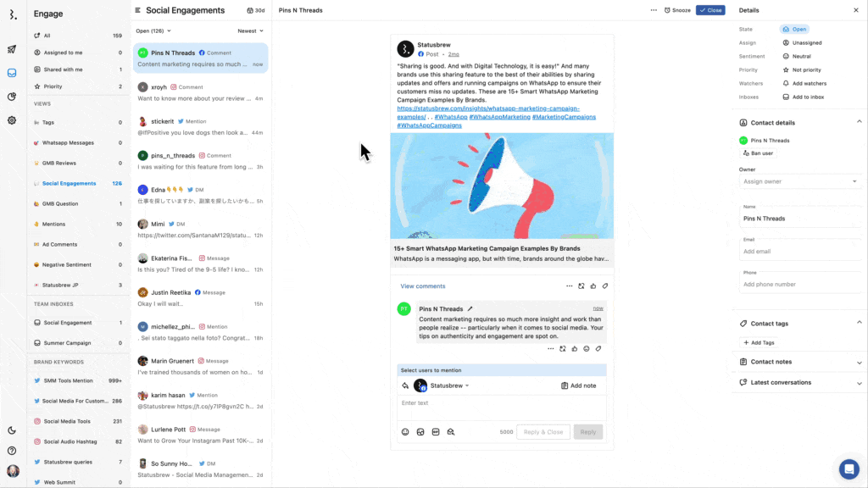
Task: Open the chat support bubble icon
Action: 849,469
